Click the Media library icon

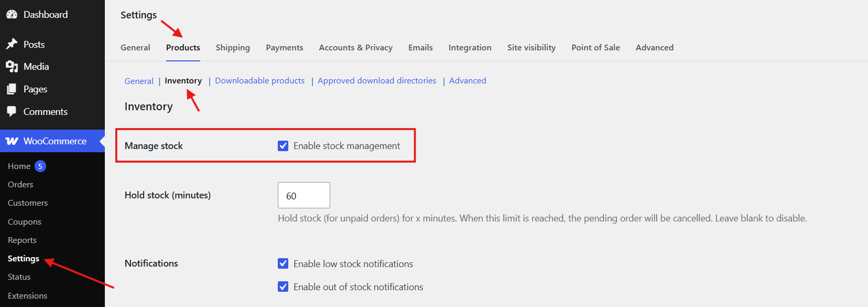(x=12, y=67)
